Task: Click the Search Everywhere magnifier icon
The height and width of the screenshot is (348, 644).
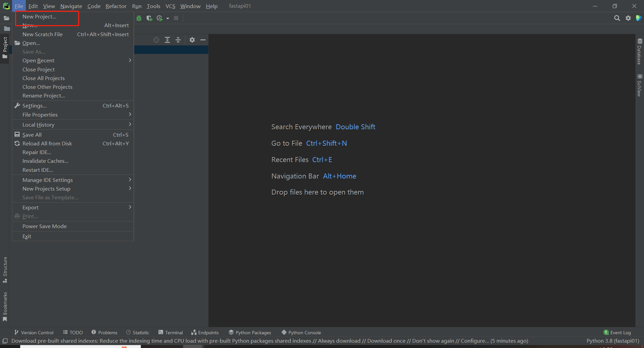Action: pyautogui.click(x=617, y=18)
